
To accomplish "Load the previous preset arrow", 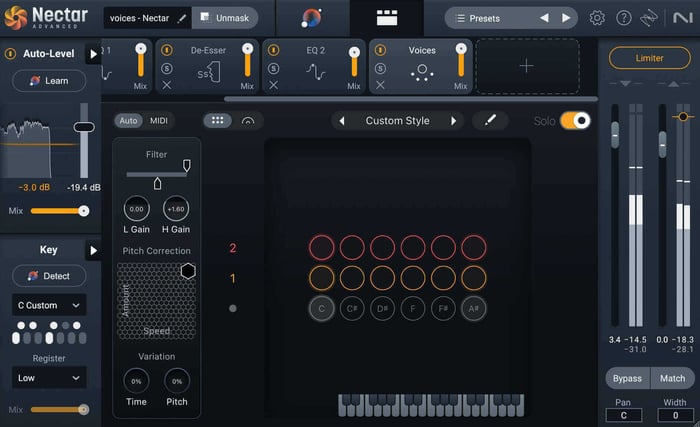I will click(544, 18).
